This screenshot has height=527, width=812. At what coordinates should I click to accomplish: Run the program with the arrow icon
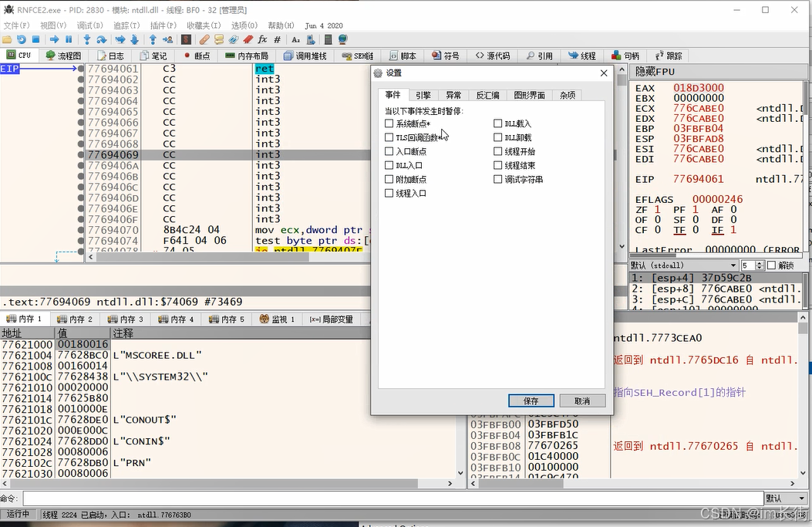pyautogui.click(x=55, y=39)
